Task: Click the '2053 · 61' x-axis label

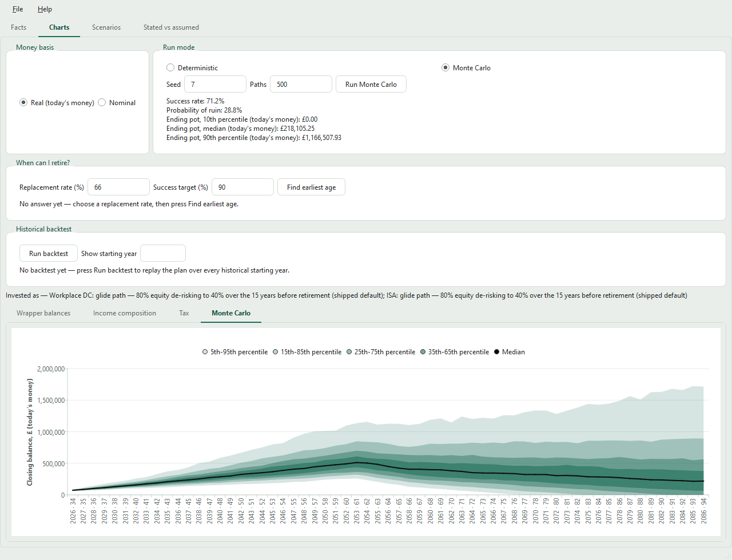Action: pyautogui.click(x=357, y=510)
